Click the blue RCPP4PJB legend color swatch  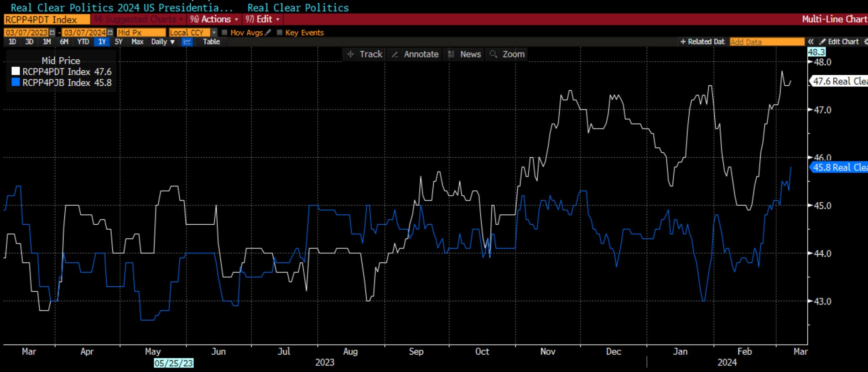click(16, 82)
